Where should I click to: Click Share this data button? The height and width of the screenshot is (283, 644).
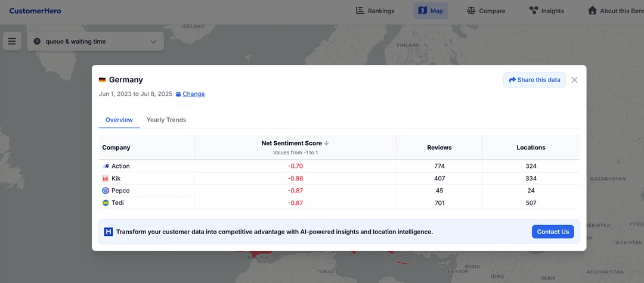click(x=534, y=80)
